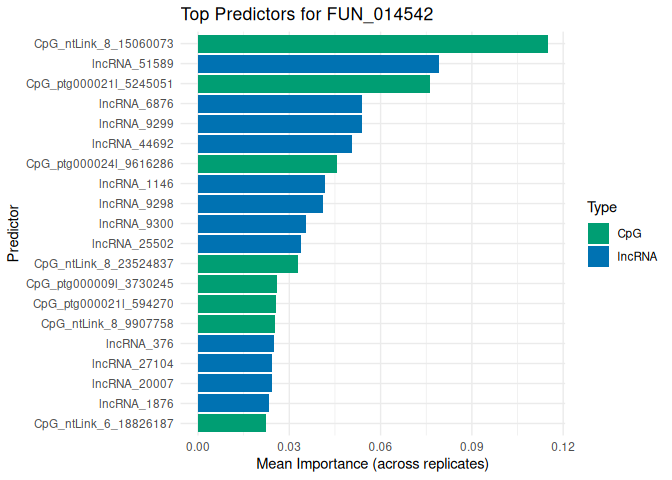This screenshot has width=672, height=480.
Task: Click the CpG_ntLink_6_18826187 bar
Action: click(231, 424)
